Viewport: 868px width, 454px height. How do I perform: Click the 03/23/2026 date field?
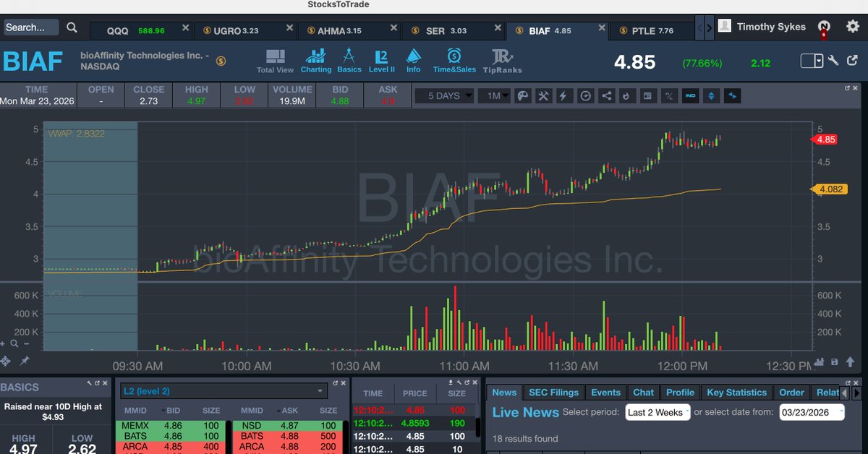coord(804,412)
